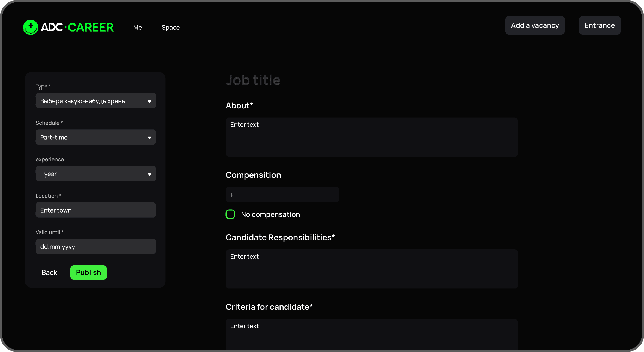Click the About text area
The width and height of the screenshot is (644, 352).
371,137
